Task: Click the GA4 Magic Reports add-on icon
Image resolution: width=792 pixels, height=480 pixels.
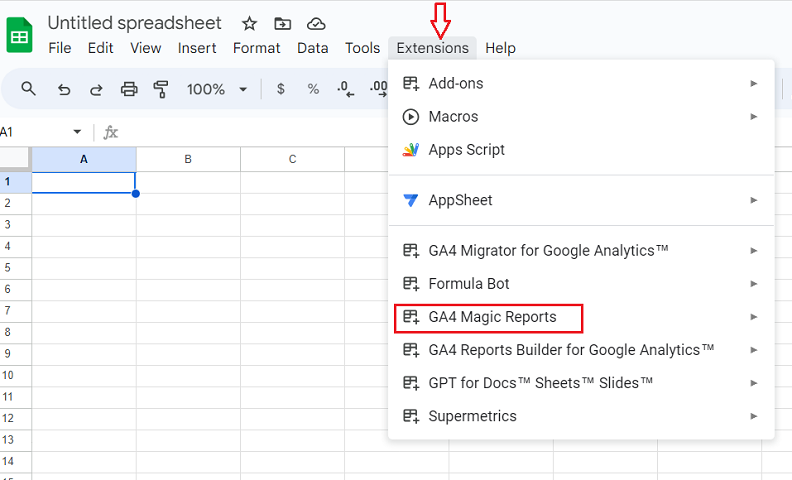Action: 411,317
